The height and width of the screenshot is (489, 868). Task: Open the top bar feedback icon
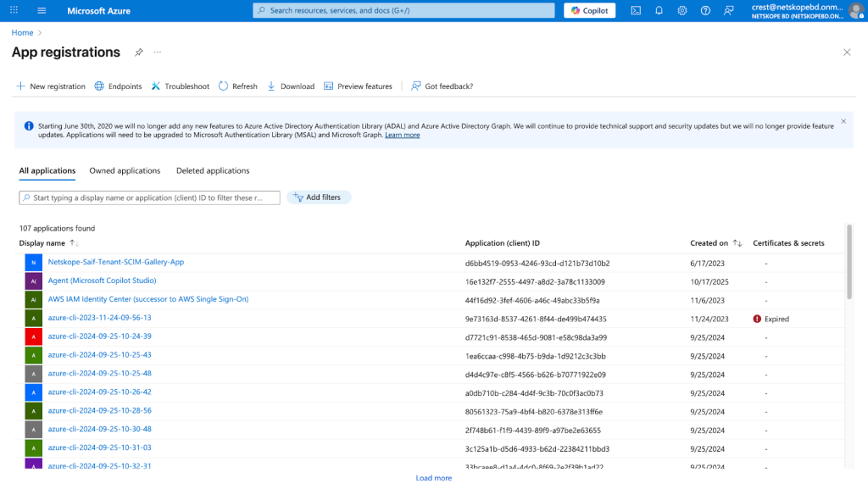pos(728,10)
